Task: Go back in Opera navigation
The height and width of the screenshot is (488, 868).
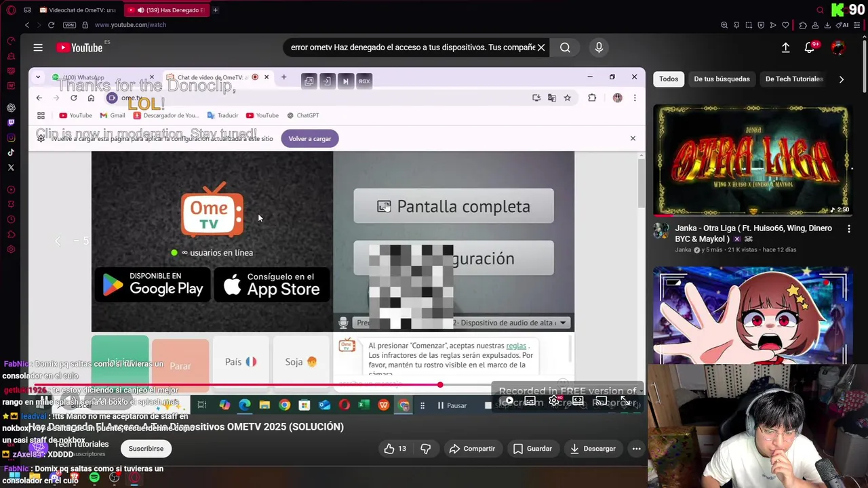Action: (27, 25)
